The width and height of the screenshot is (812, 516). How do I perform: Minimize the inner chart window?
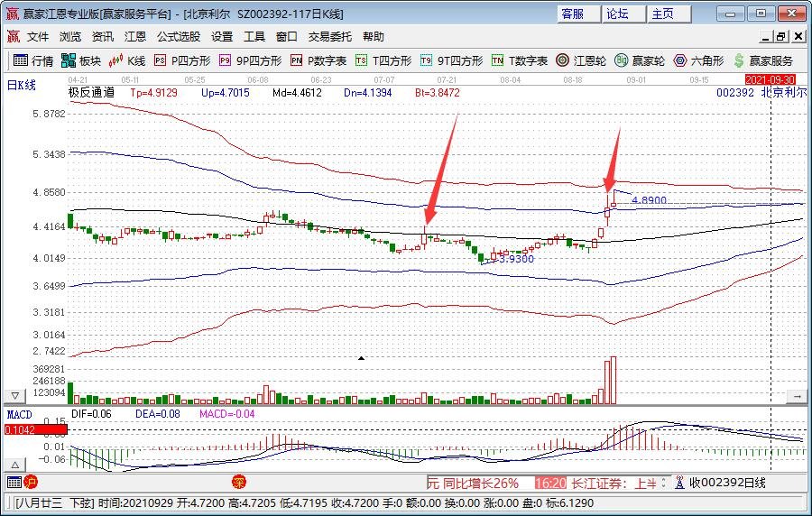(x=766, y=37)
